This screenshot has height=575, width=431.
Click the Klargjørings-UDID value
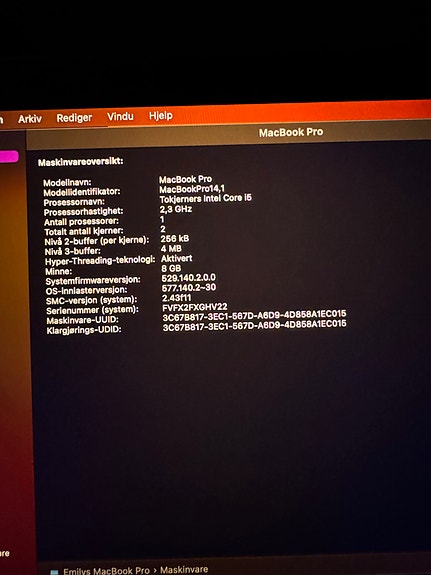click(x=254, y=325)
